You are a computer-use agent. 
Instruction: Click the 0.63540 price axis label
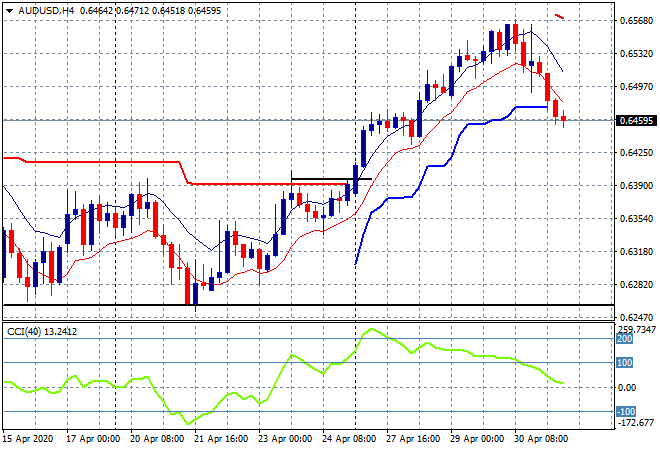click(636, 219)
